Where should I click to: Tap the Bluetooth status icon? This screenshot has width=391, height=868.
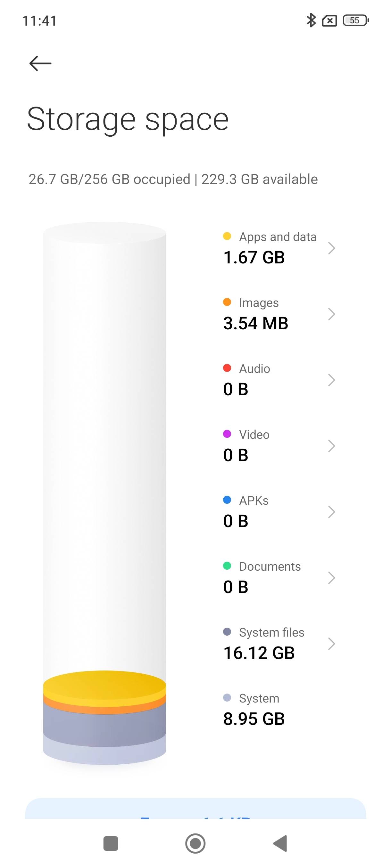(311, 20)
